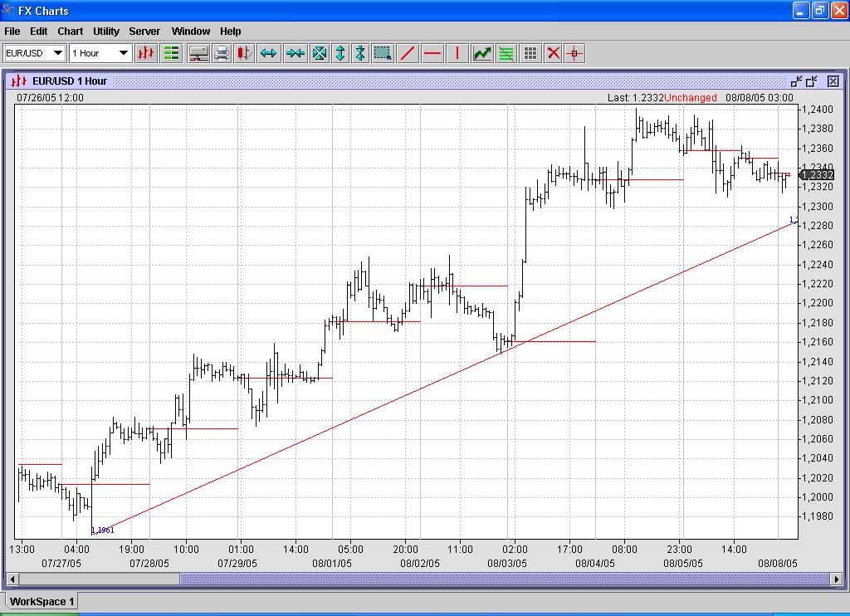
Task: Select the zoom rectangle selection tool
Action: coord(383,53)
